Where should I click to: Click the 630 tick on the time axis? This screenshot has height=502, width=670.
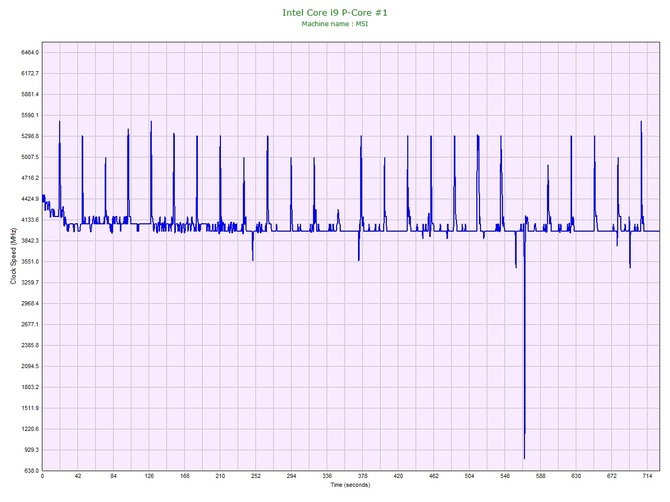coord(576,476)
